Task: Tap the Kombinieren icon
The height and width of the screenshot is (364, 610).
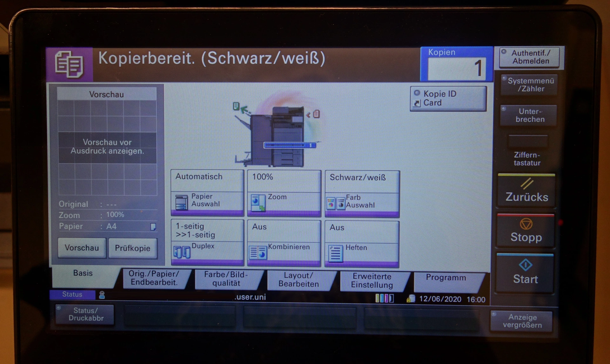Action: 258,253
